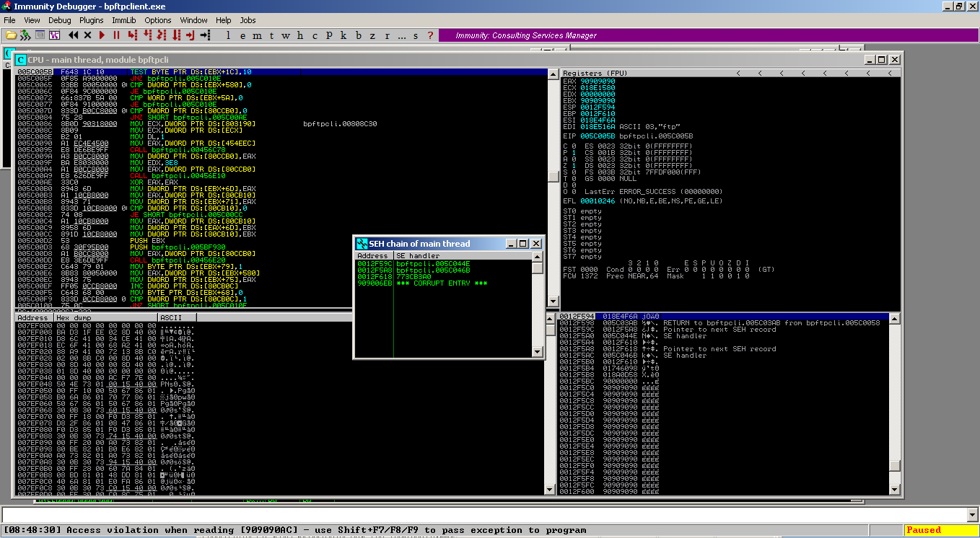This screenshot has width=980, height=538.
Task: Select stack line RETURN to bpftpcli.005C03AB
Action: (x=724, y=323)
